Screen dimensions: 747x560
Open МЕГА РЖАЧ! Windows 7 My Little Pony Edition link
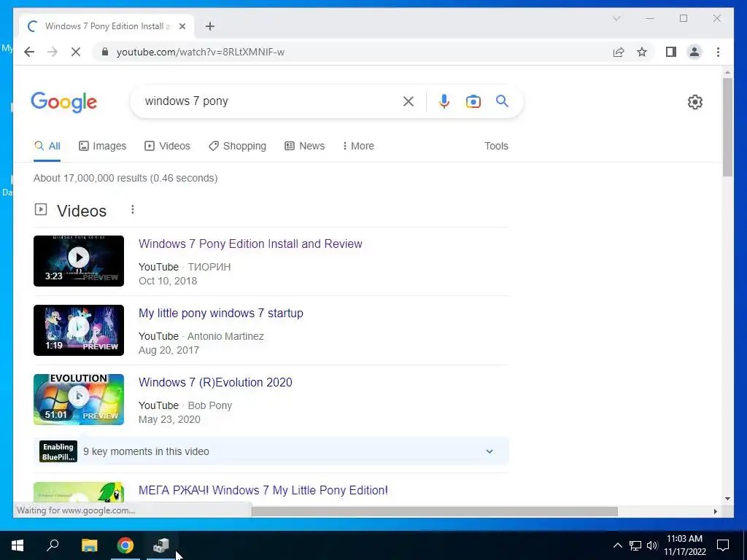pyautogui.click(x=263, y=490)
